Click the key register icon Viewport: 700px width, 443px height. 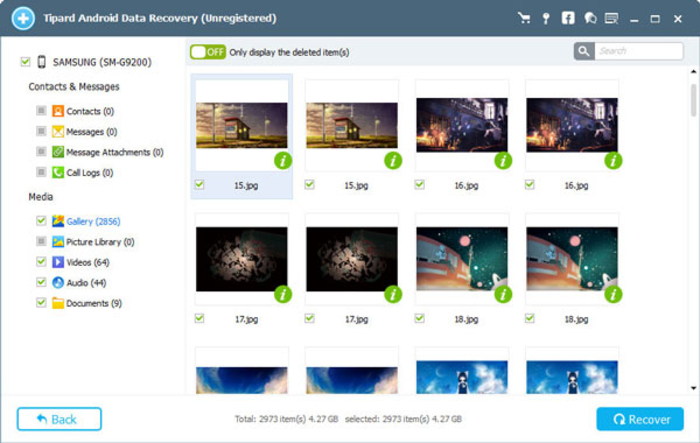(x=546, y=18)
